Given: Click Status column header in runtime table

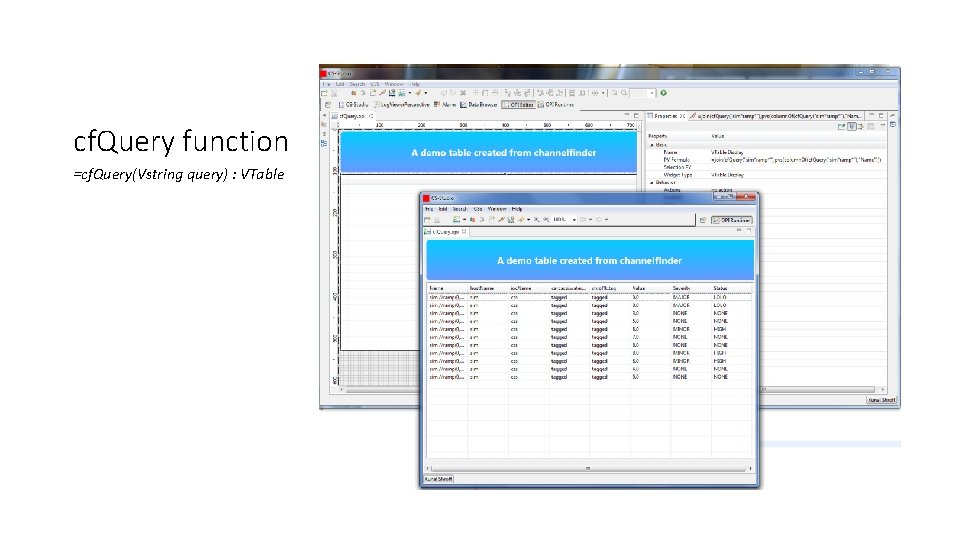Looking at the screenshot, I should 732,288.
